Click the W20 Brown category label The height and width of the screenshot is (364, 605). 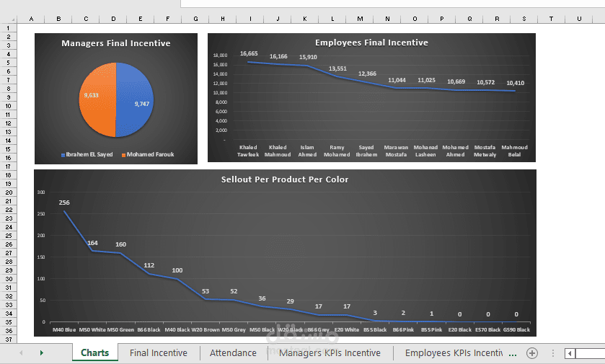tap(206, 329)
